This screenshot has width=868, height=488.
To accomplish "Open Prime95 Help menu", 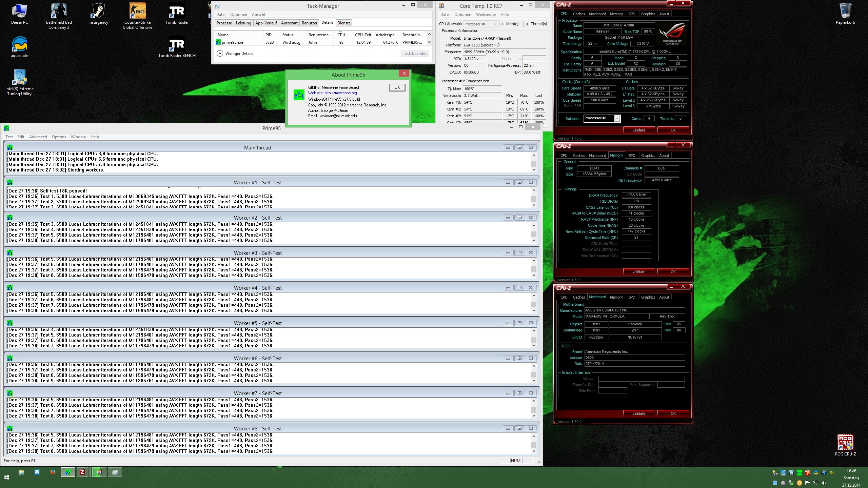I will pos(95,137).
